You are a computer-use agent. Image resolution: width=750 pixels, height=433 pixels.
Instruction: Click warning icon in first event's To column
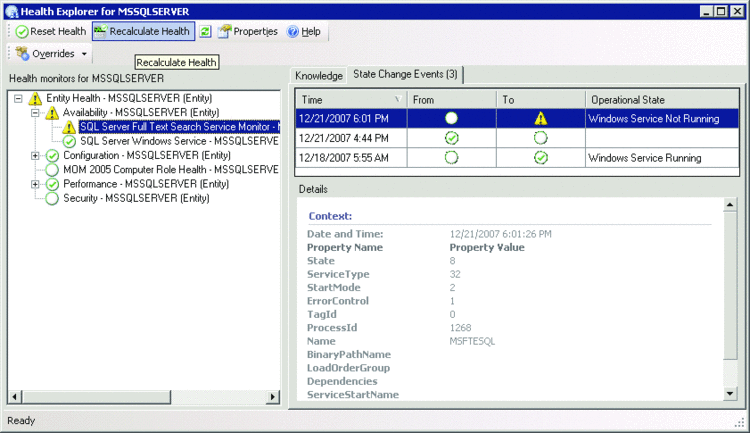[x=540, y=119]
